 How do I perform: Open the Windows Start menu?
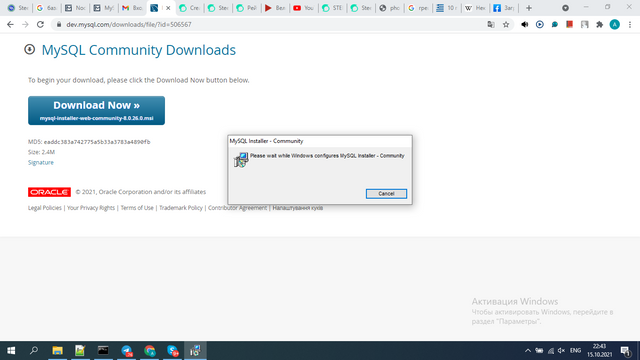pyautogui.click(x=11, y=350)
